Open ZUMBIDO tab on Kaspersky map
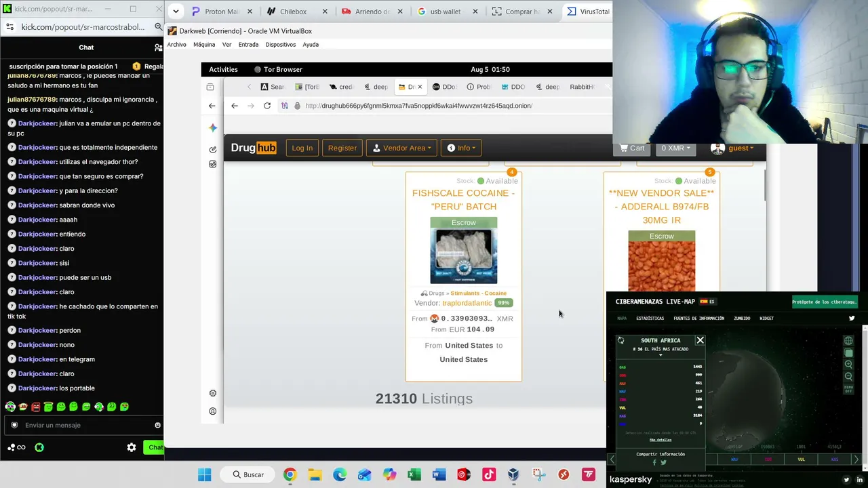 coord(742,318)
